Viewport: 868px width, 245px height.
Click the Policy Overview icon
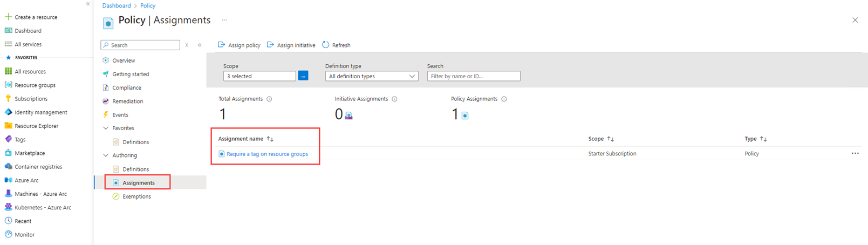[106, 60]
